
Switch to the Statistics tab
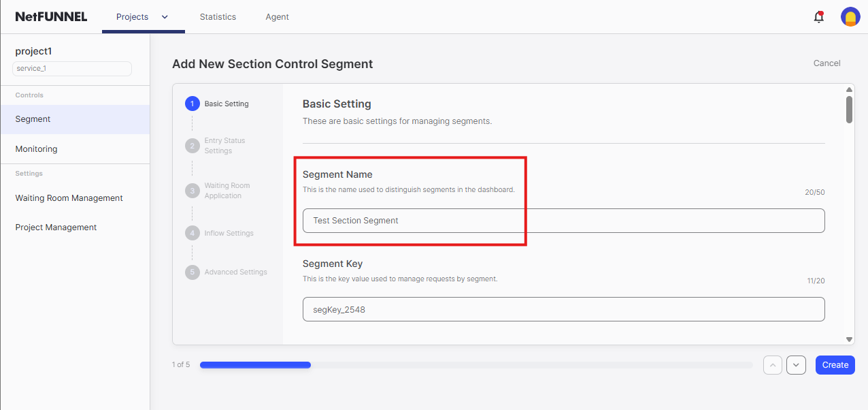218,16
